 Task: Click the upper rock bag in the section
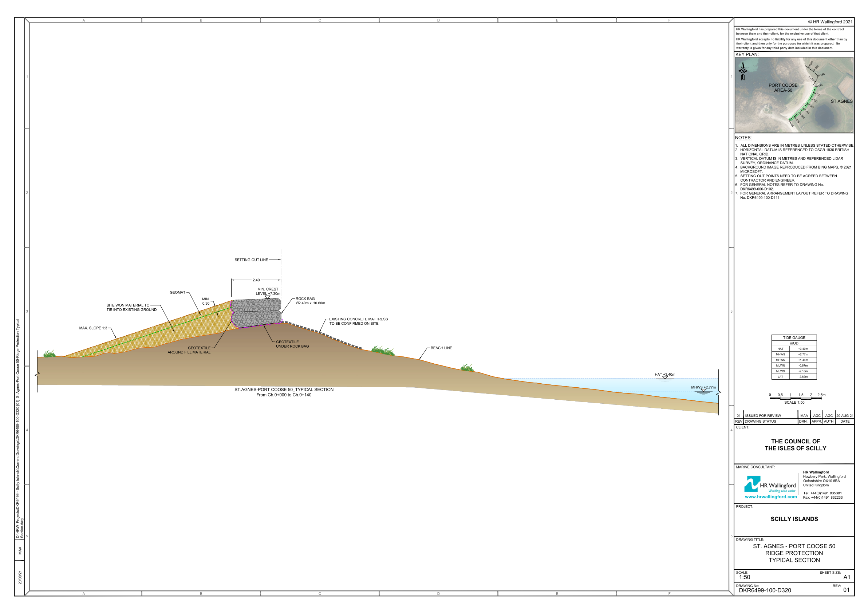(256, 305)
